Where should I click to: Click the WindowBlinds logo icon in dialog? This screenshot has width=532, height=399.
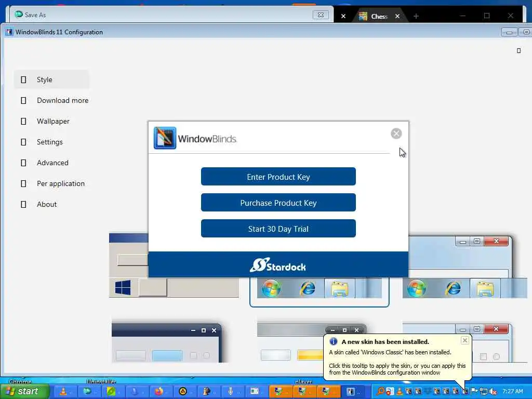(x=165, y=138)
